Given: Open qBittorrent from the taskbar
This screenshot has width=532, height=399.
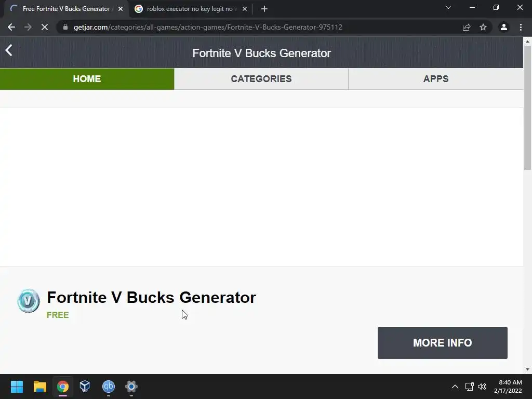Looking at the screenshot, I should pyautogui.click(x=109, y=387).
